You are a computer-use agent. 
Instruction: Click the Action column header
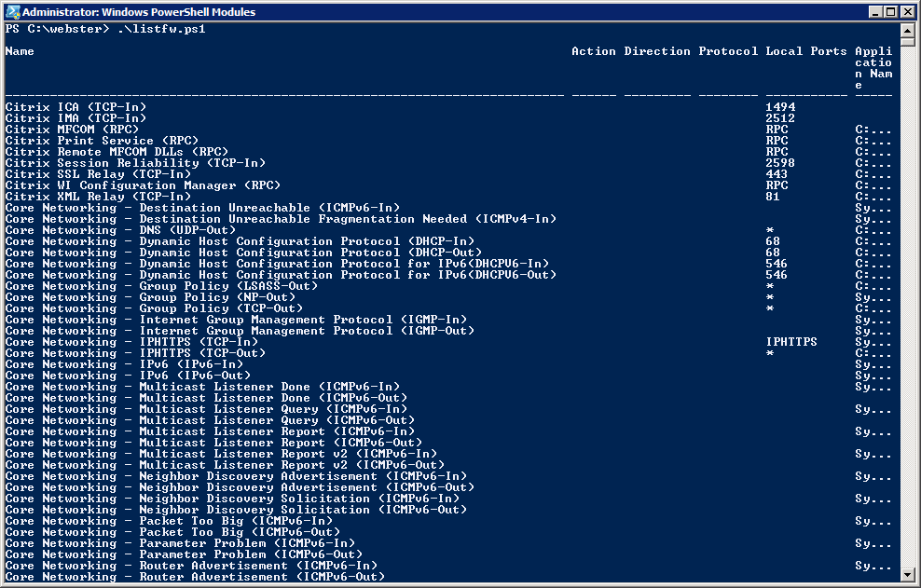pos(594,51)
